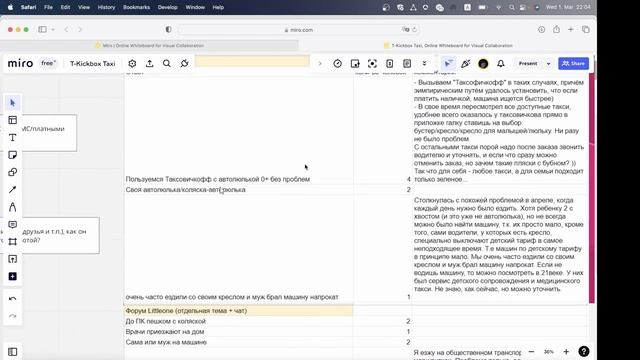Select the Text tool
This screenshot has width=640, height=360.
coord(13,138)
